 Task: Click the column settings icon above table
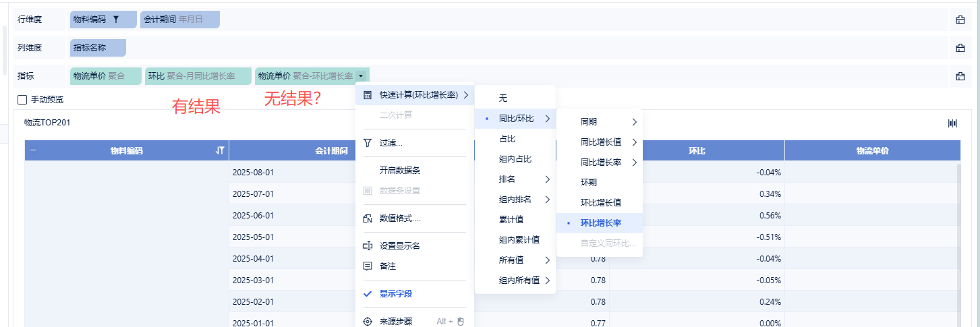click(952, 123)
